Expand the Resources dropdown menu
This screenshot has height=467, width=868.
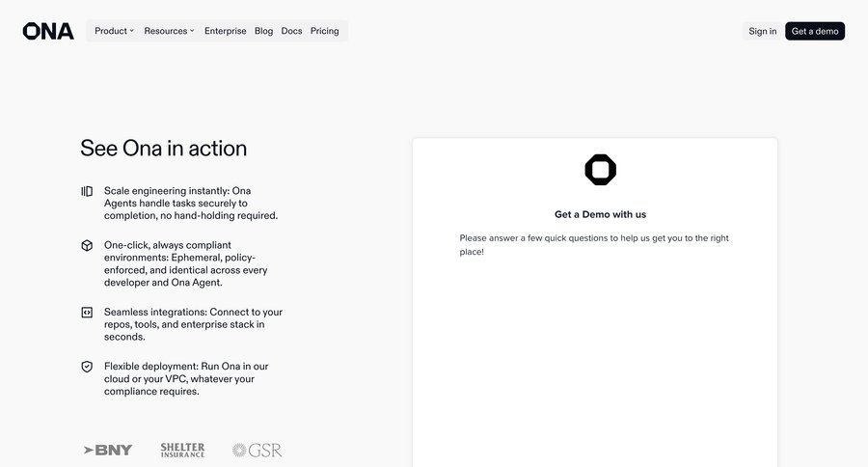[169, 31]
